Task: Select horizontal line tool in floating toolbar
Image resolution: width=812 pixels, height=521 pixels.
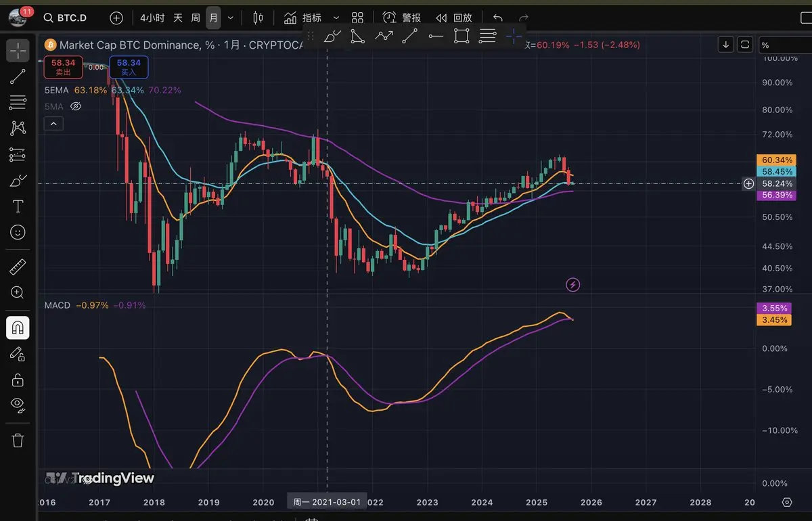Action: 436,37
